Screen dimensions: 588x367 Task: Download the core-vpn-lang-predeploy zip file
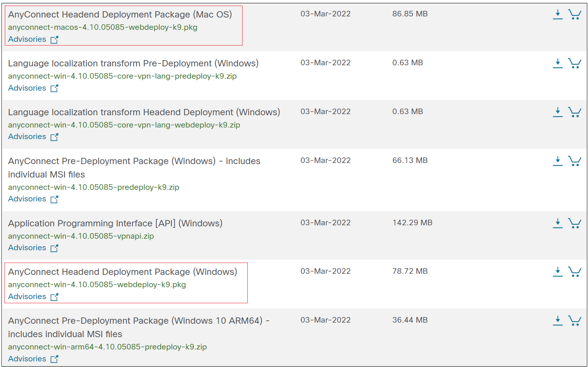(557, 63)
